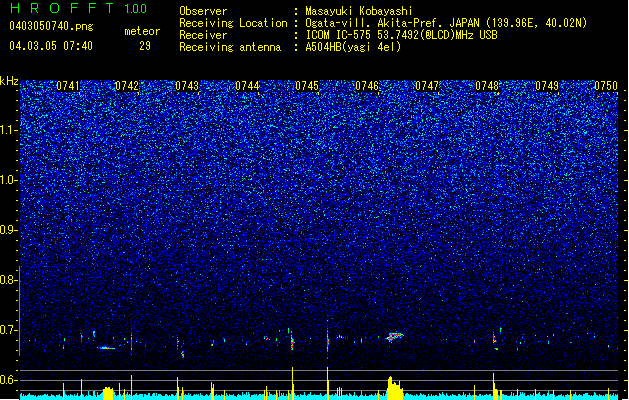Click the Receiver label
Image resolution: width=629 pixels, height=400 pixels.
pyautogui.click(x=203, y=35)
